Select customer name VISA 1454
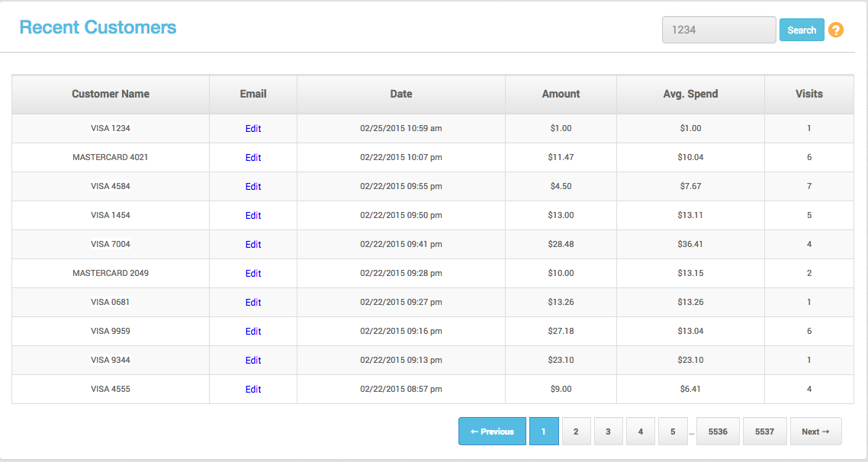 [x=111, y=215]
